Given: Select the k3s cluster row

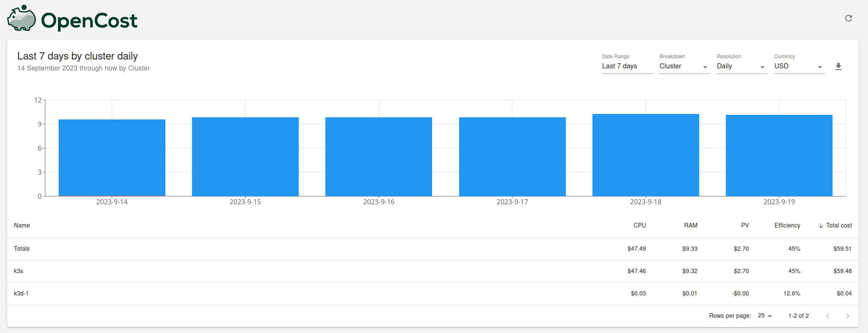Looking at the screenshot, I should [x=19, y=271].
